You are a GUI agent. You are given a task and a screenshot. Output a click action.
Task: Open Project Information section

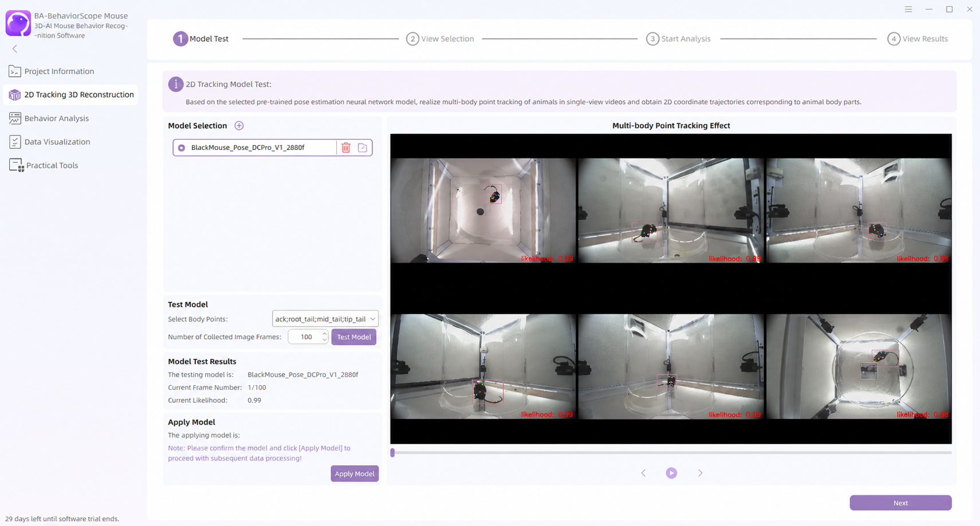coord(59,71)
